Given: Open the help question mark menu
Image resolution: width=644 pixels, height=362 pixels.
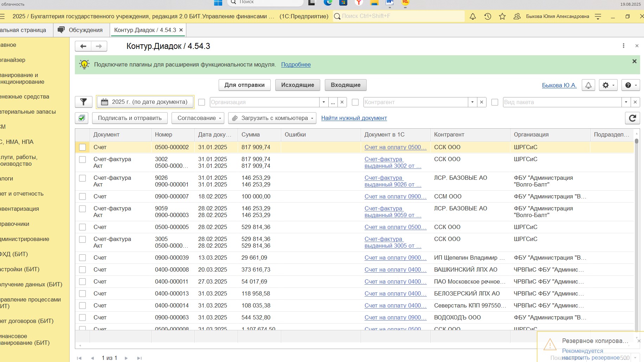Looking at the screenshot, I should click(631, 85).
